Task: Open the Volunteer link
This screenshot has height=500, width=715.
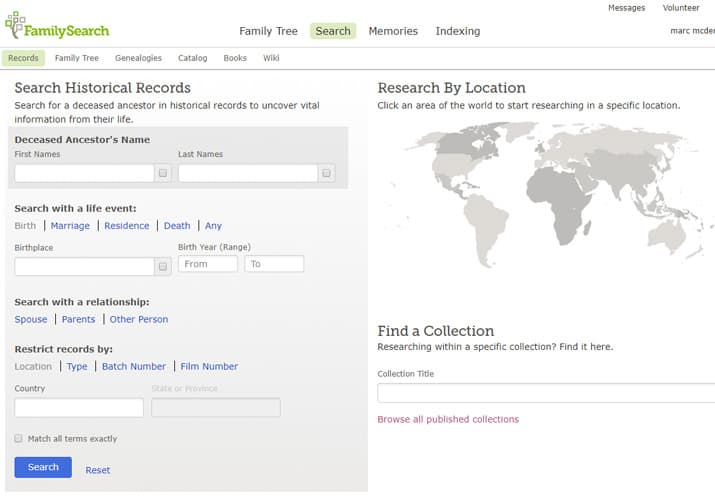Action: [x=681, y=8]
